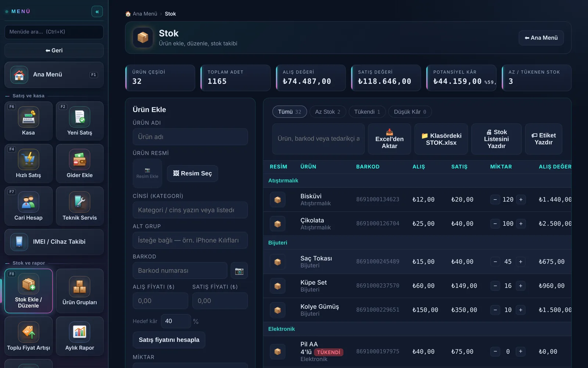588x368 pixels.
Task: Click the Resim Seç button
Action: [193, 173]
